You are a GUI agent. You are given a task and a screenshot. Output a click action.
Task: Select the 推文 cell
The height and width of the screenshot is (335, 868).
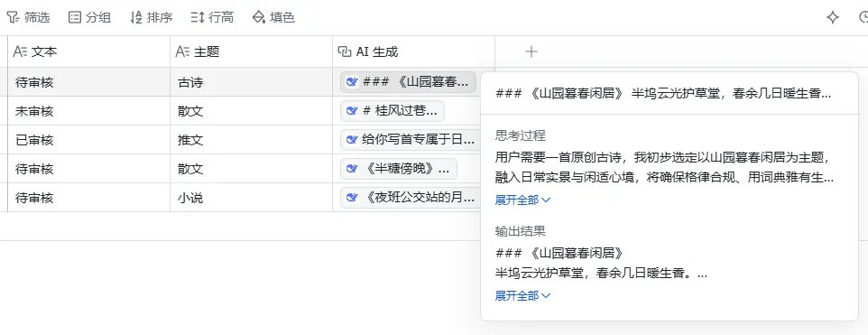point(252,140)
